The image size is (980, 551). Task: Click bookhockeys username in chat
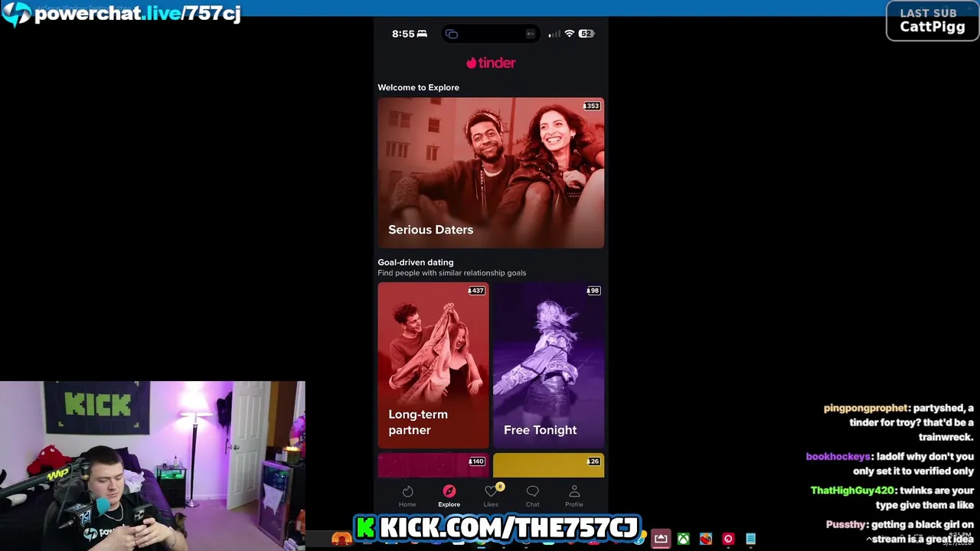point(838,456)
